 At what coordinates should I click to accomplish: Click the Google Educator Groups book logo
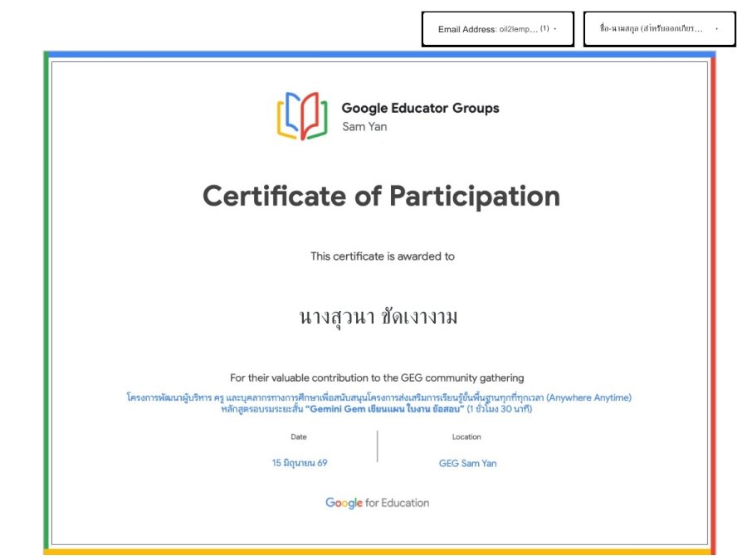tap(302, 116)
